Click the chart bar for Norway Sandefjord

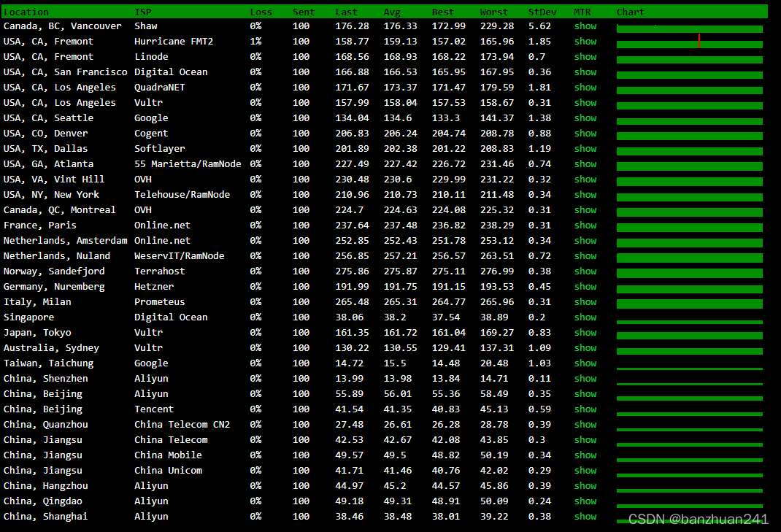[x=689, y=273]
